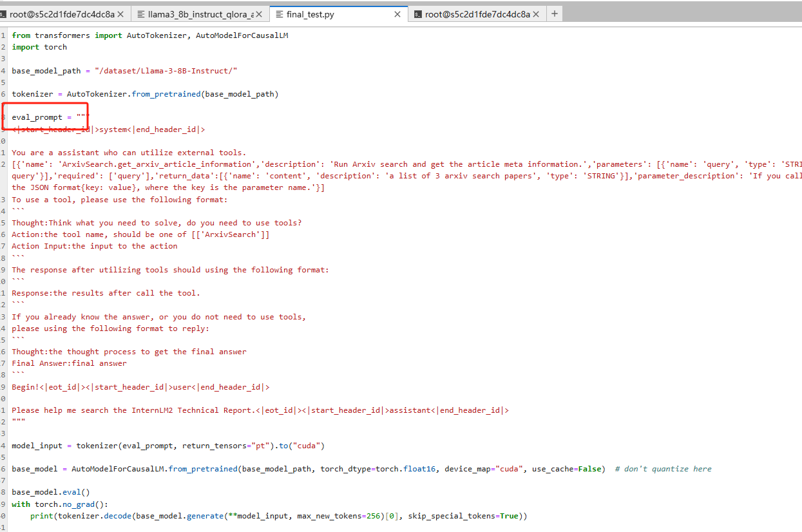Viewport: 802px width, 532px height.
Task: Click the 'with torch.no_grad():' line
Action: click(60, 504)
